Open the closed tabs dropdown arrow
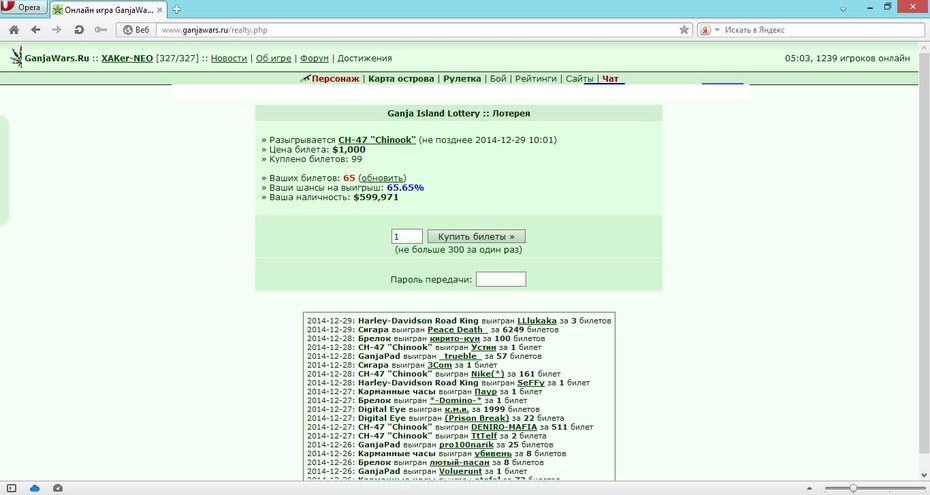This screenshot has width=930, height=495. pyautogui.click(x=843, y=9)
